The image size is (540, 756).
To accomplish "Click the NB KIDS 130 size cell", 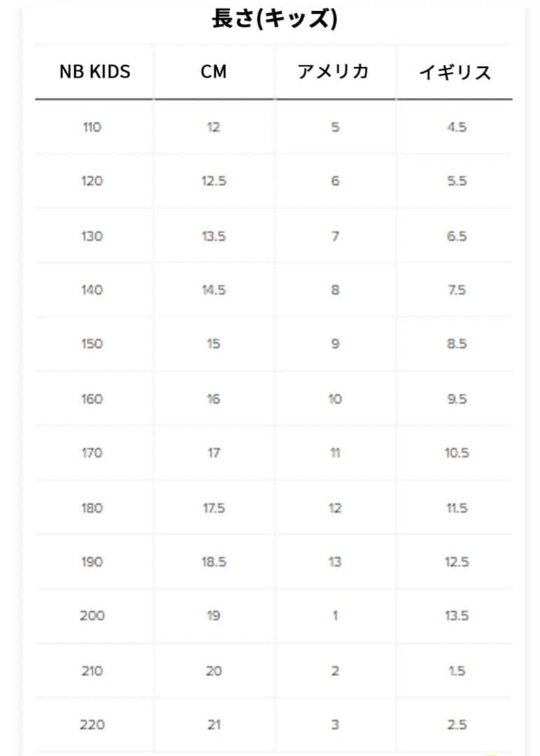I will [x=92, y=236].
